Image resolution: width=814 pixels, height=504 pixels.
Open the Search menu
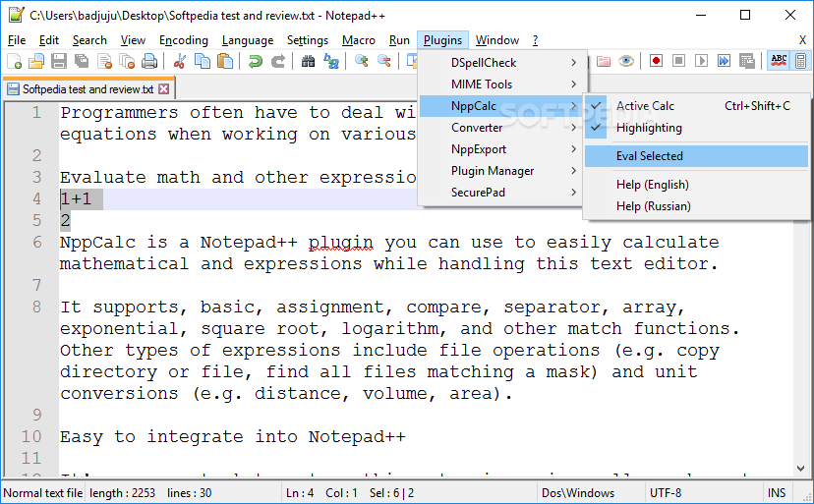[x=89, y=40]
